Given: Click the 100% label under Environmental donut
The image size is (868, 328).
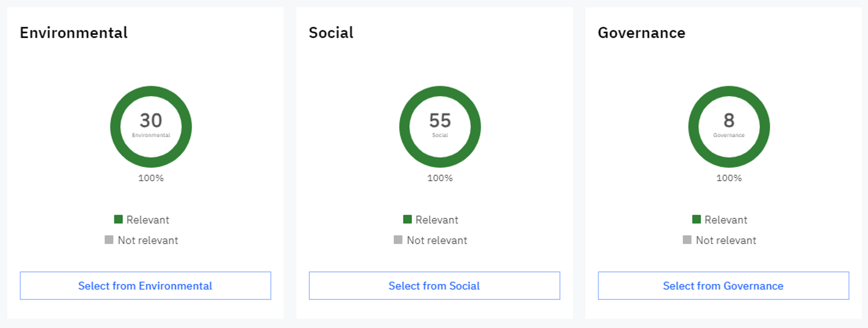Looking at the screenshot, I should tap(151, 178).
